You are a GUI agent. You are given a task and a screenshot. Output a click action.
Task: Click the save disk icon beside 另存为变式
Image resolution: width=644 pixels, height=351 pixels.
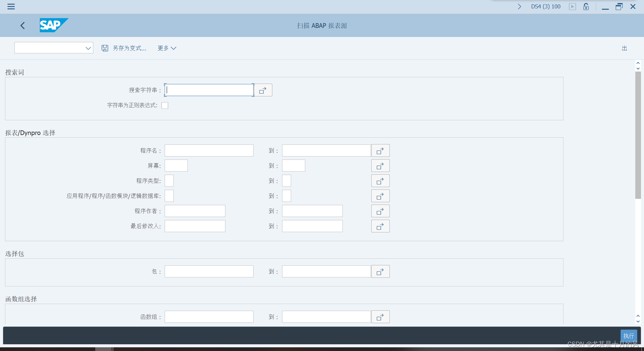105,48
